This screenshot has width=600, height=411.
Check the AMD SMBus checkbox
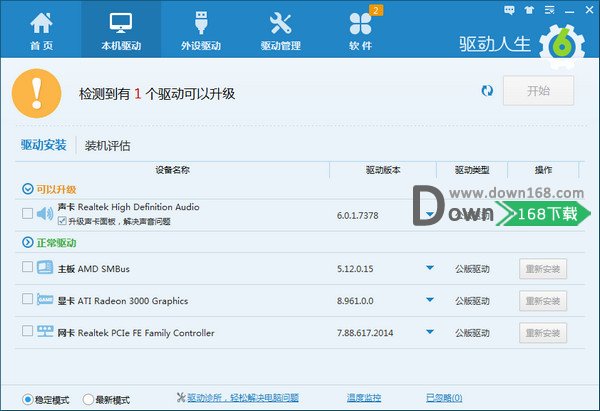click(27, 266)
